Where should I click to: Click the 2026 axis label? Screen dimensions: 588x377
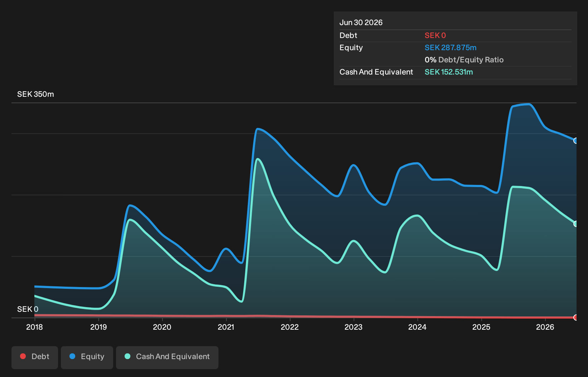[545, 327]
